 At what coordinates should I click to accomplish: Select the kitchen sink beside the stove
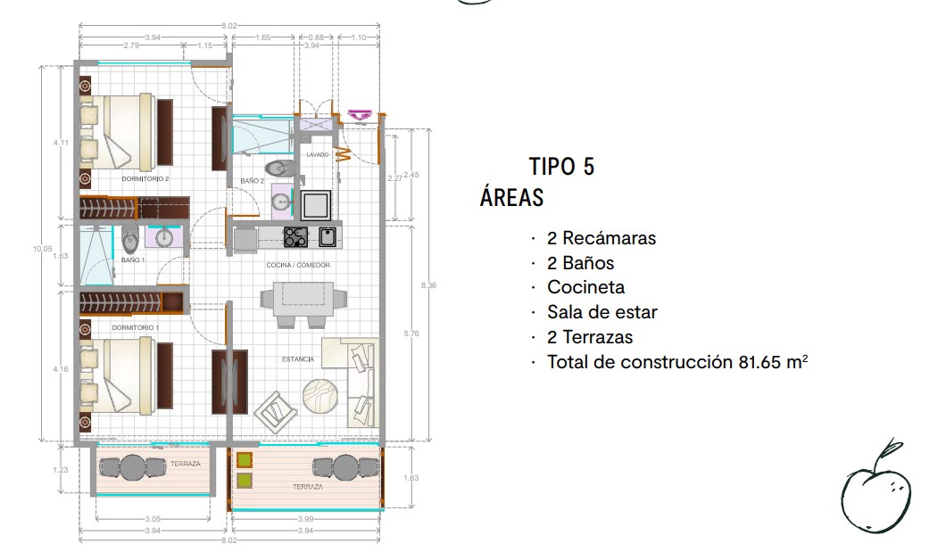[327, 237]
